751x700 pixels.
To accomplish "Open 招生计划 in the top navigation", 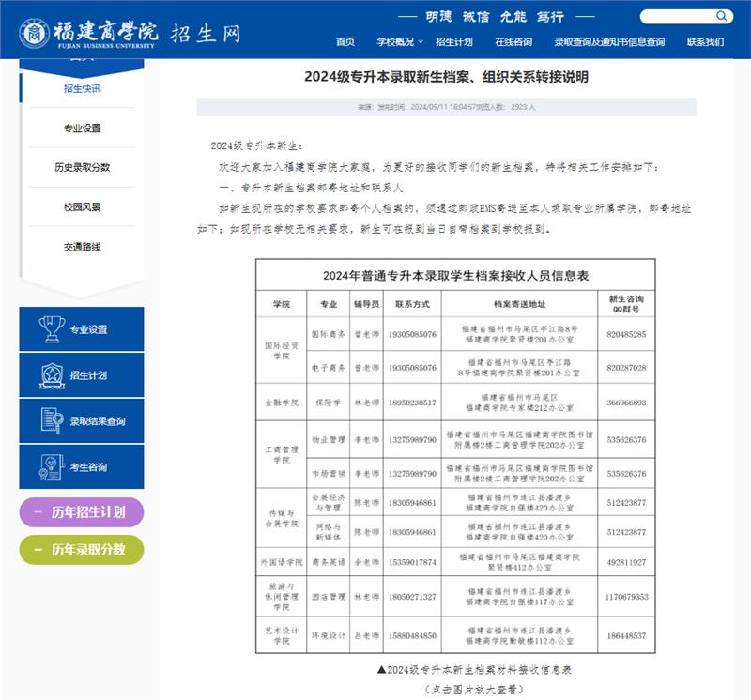I will [x=454, y=41].
